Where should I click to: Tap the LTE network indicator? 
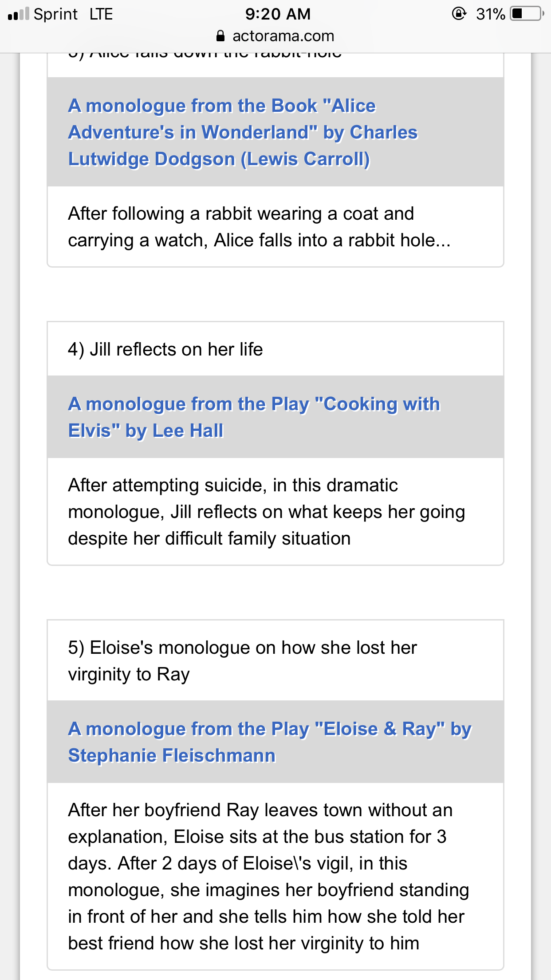[101, 14]
